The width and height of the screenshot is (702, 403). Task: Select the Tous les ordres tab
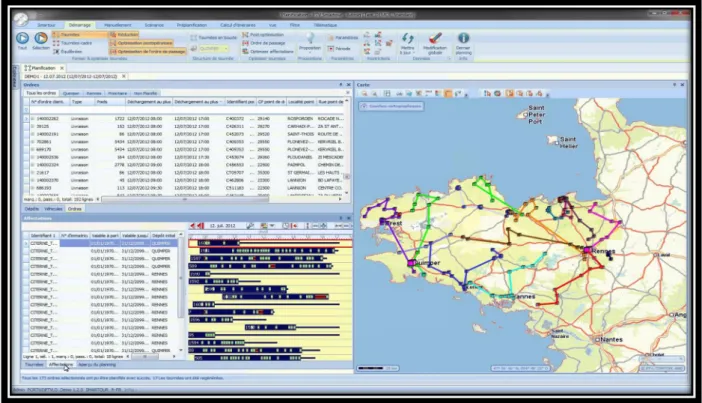[x=41, y=93]
